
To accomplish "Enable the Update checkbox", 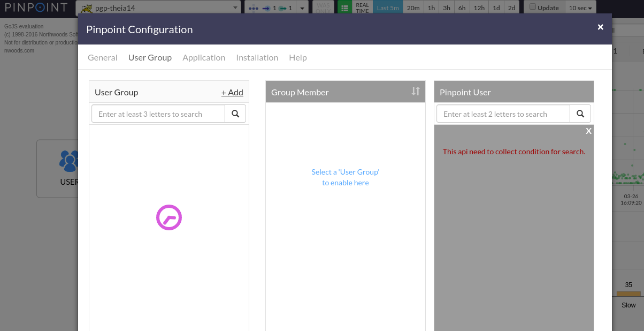I will coord(532,7).
